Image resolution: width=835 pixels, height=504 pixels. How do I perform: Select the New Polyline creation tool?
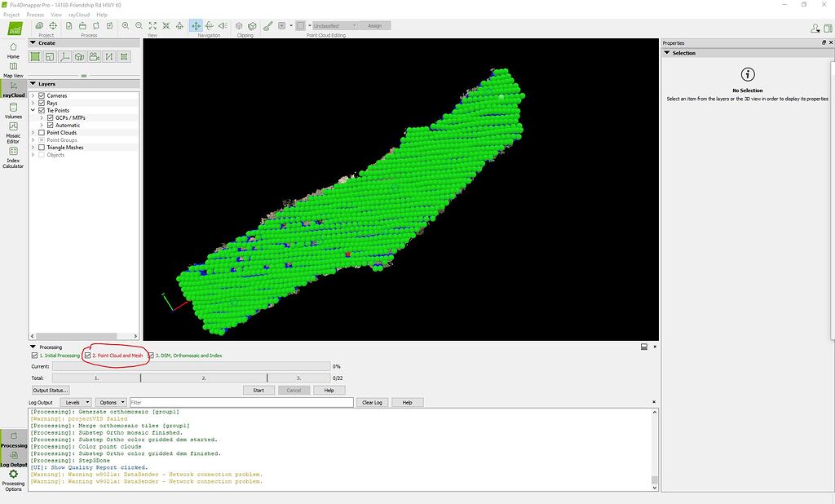[65, 57]
